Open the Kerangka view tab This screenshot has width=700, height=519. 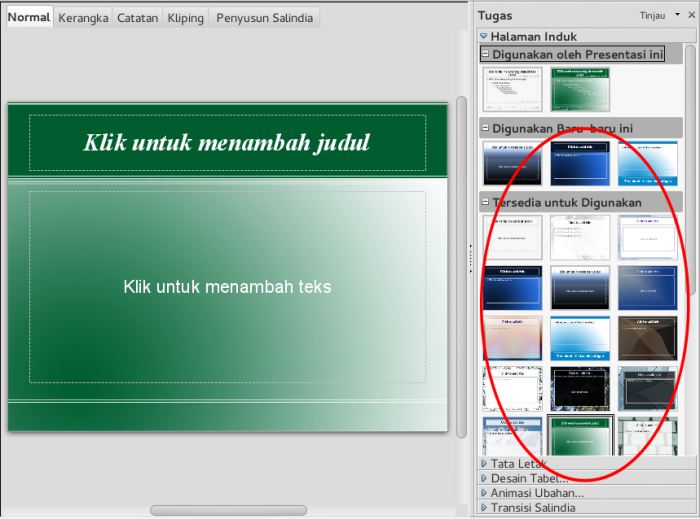coord(83,18)
